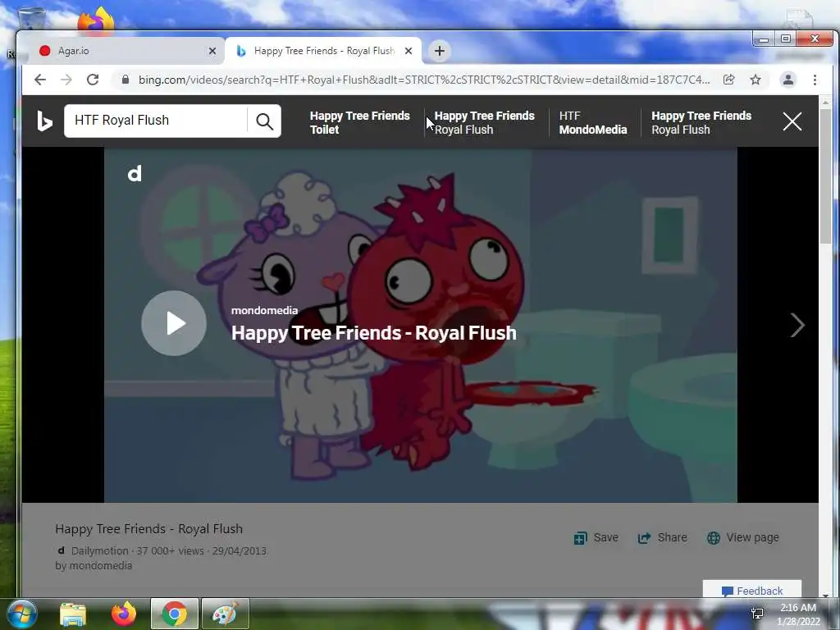
Task: Reload the page
Action: point(93,80)
